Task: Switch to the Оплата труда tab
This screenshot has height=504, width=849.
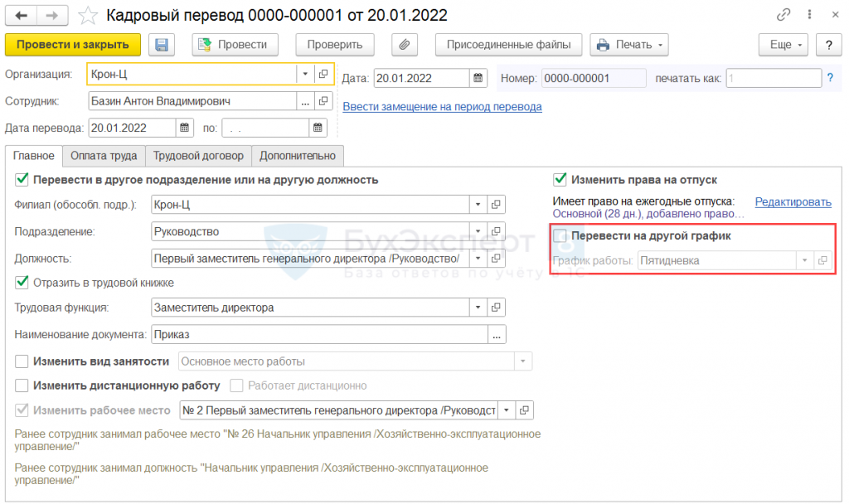Action: pyautogui.click(x=104, y=156)
